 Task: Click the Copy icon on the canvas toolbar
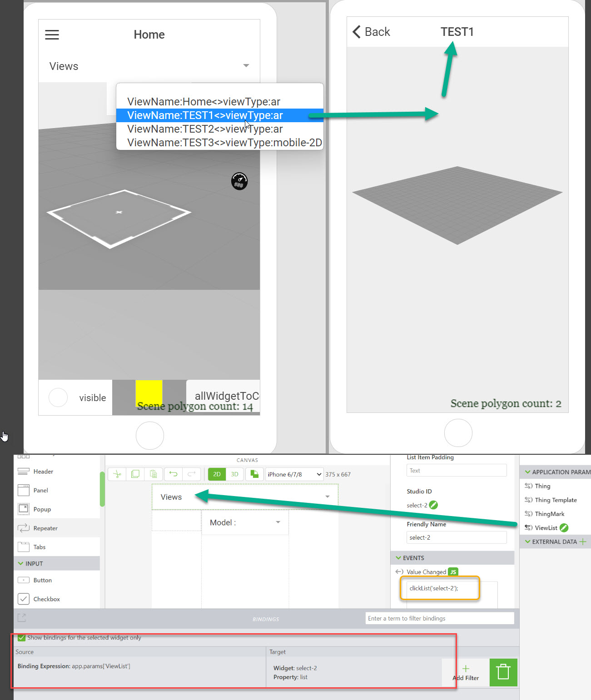point(135,474)
